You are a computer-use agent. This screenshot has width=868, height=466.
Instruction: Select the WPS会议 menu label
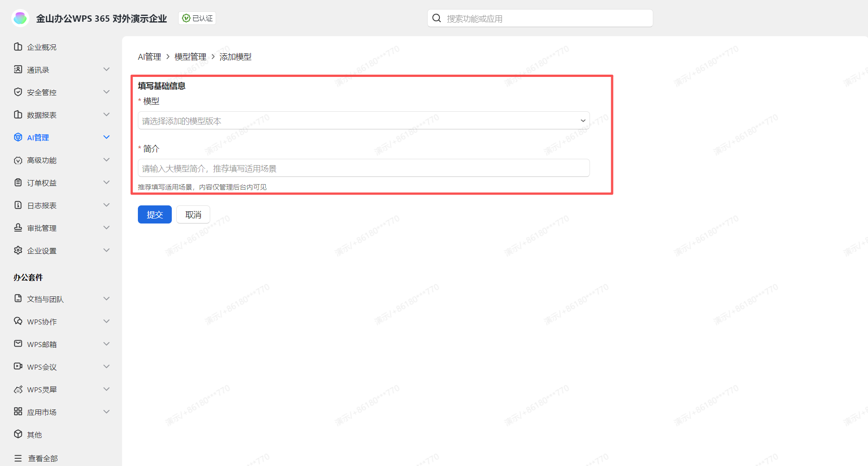click(42, 367)
